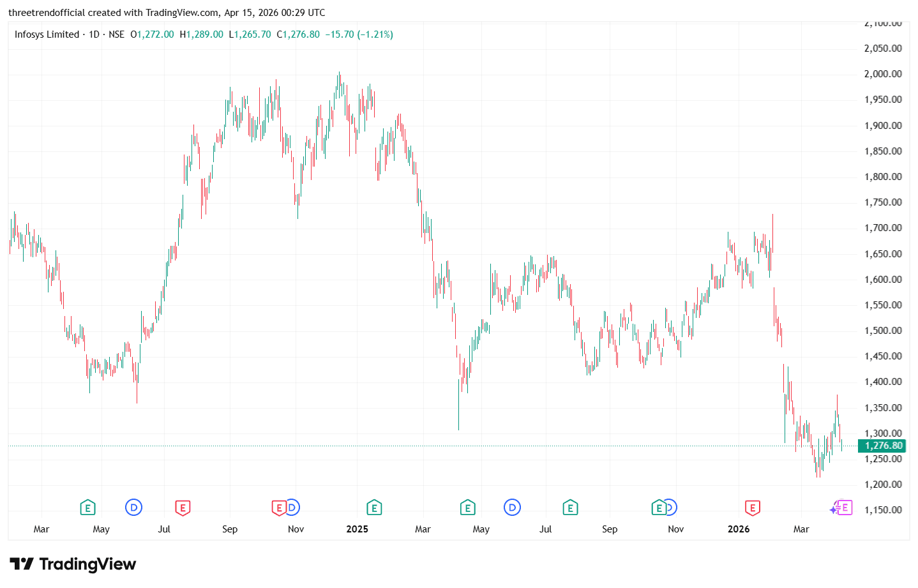Click the 1,950.00 price axis label
The image size is (918, 588).
tap(883, 100)
